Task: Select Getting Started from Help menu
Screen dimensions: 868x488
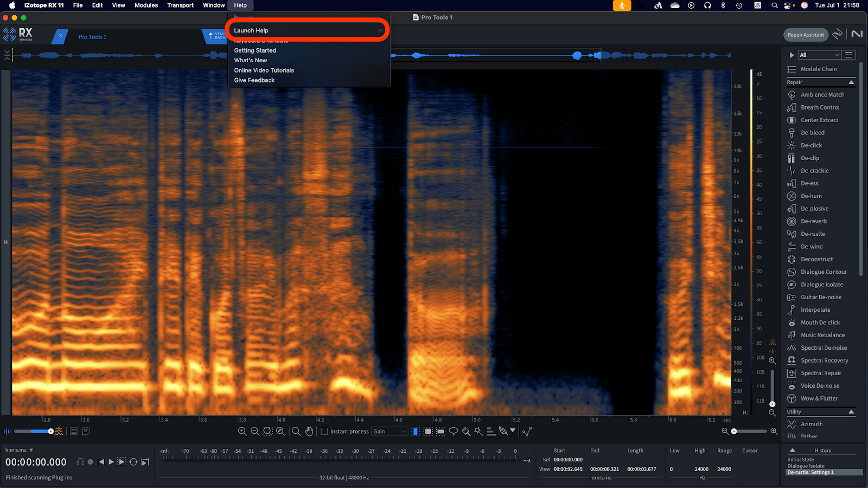Action: click(255, 50)
